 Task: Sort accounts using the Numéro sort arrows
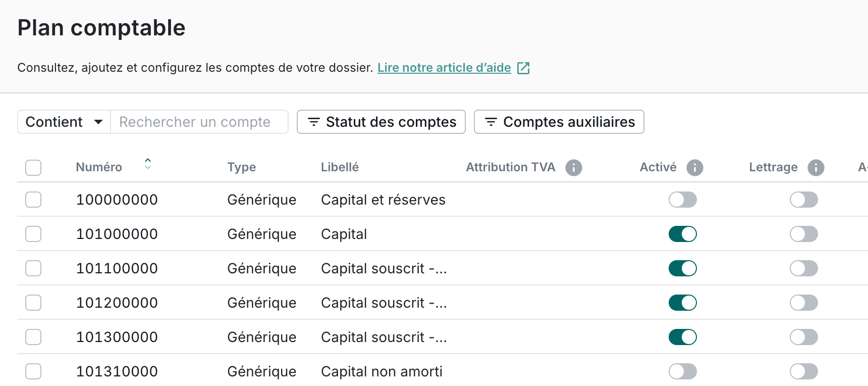[x=147, y=163]
